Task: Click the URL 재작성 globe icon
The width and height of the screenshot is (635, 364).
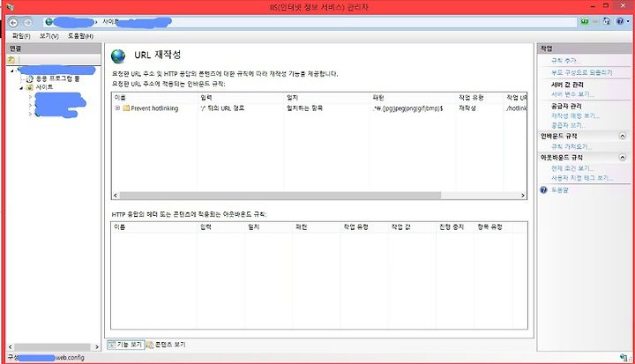Action: [x=118, y=56]
